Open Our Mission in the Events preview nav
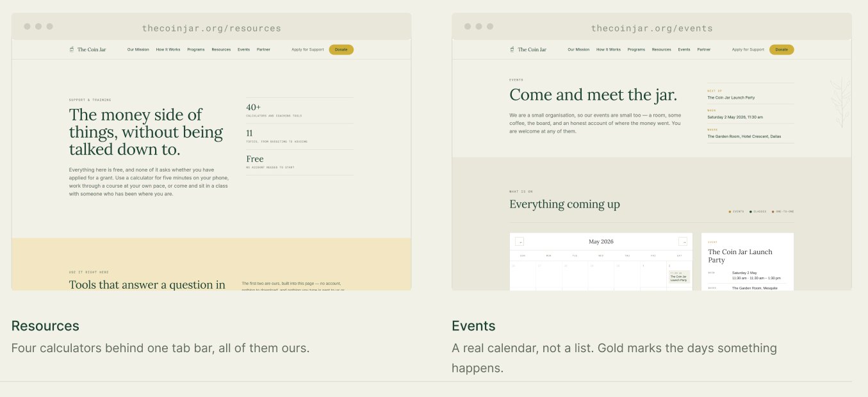 [x=578, y=49]
